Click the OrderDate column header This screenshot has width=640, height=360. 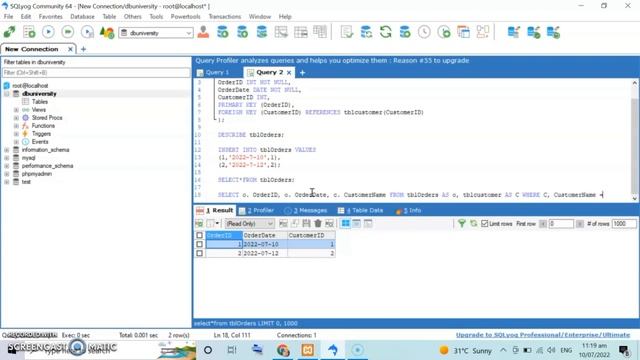(264, 235)
